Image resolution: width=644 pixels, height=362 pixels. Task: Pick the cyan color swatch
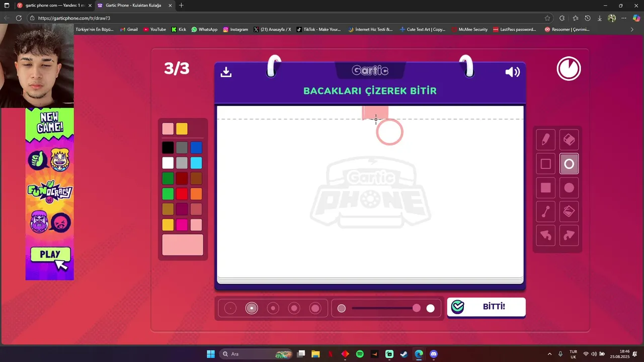click(196, 163)
